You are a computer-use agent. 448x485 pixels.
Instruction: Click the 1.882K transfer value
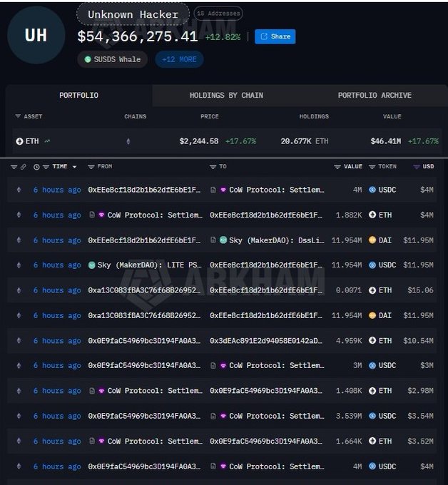tap(349, 215)
